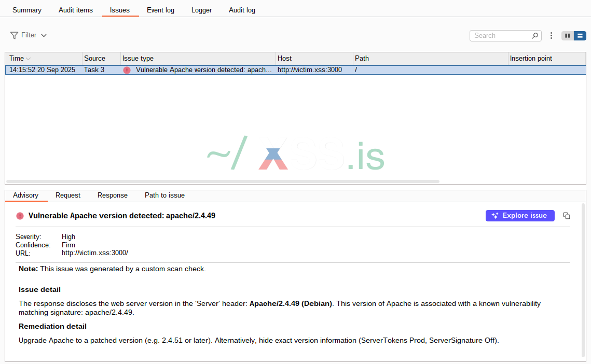The image size is (591, 364).
Task: Open the three-dot options menu
Action: 551,36
